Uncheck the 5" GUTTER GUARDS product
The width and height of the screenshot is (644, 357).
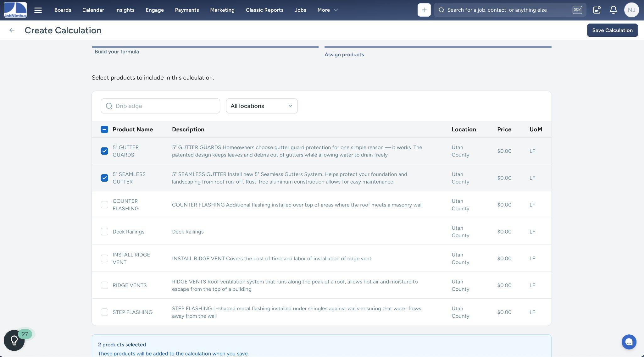coord(104,151)
